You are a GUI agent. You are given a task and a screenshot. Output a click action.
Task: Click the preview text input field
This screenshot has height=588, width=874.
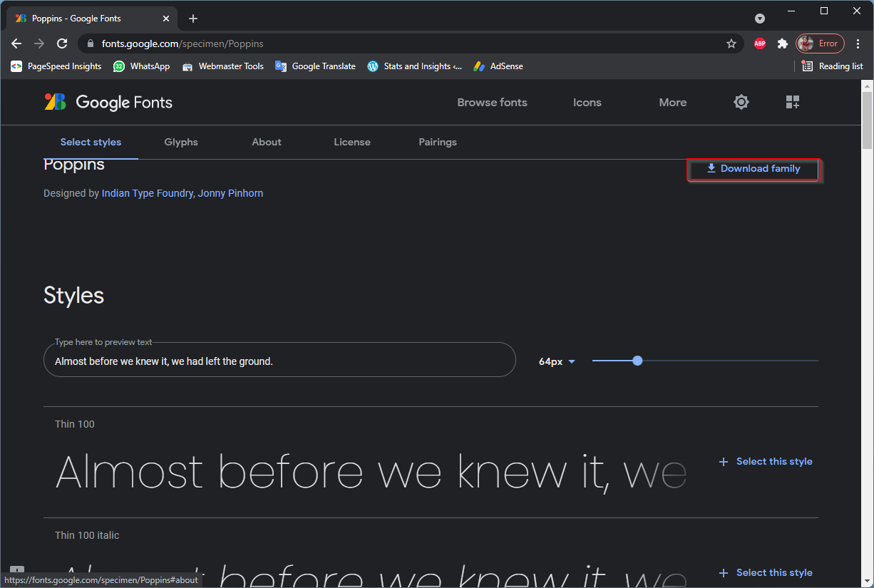tap(279, 360)
